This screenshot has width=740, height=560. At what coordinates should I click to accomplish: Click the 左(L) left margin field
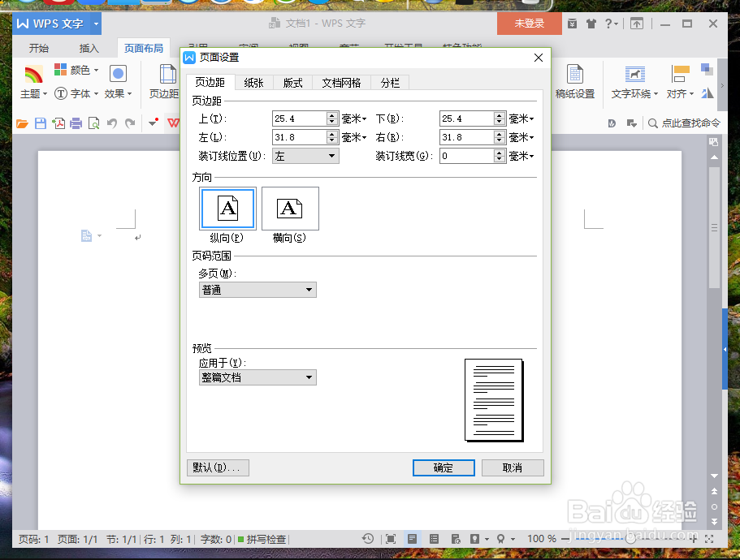[x=299, y=137]
